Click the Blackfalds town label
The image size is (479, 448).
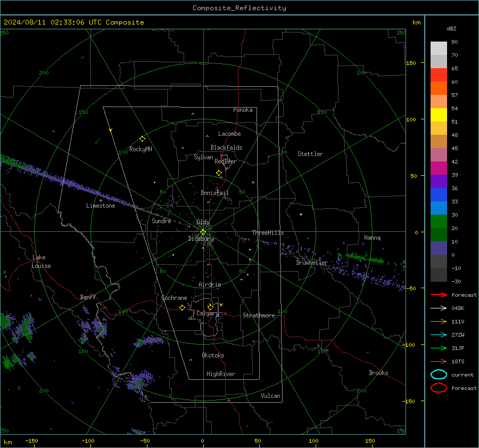226,148
